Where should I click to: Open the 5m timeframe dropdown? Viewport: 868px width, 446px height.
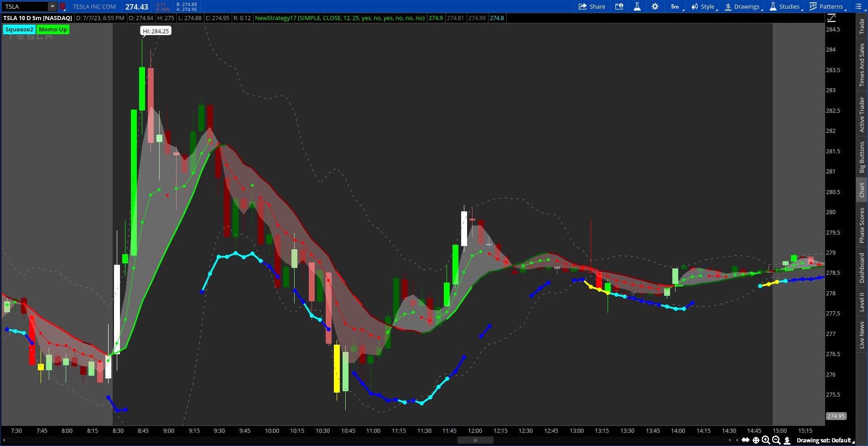[675, 6]
